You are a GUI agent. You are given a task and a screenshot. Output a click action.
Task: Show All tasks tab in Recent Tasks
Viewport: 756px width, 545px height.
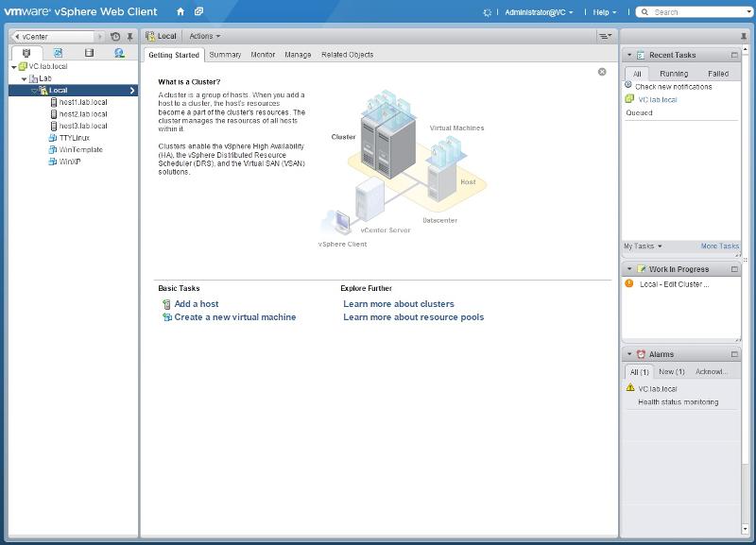click(x=637, y=74)
